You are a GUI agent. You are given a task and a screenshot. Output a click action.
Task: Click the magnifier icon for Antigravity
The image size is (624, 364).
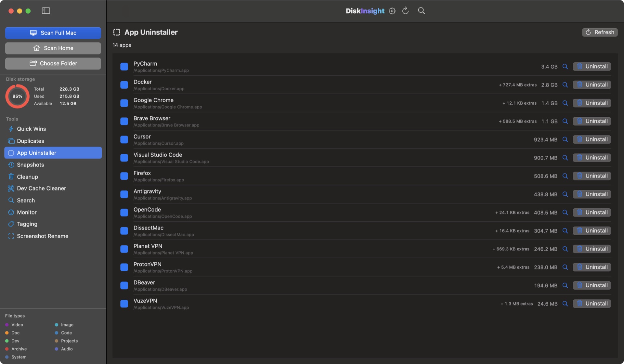565,194
